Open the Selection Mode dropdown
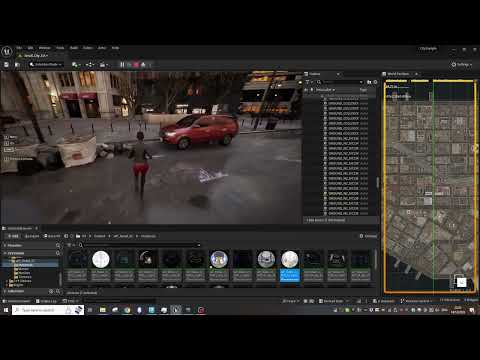Screen dimensions: 480x360 click(46, 65)
